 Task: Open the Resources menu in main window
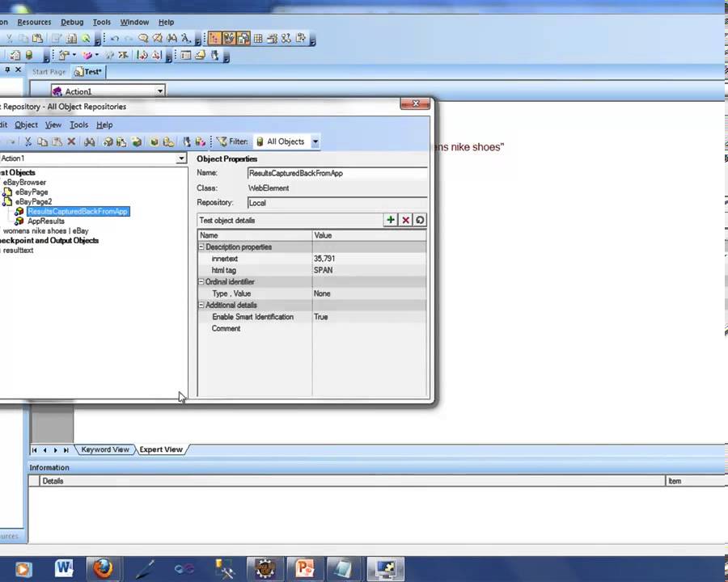pyautogui.click(x=34, y=22)
